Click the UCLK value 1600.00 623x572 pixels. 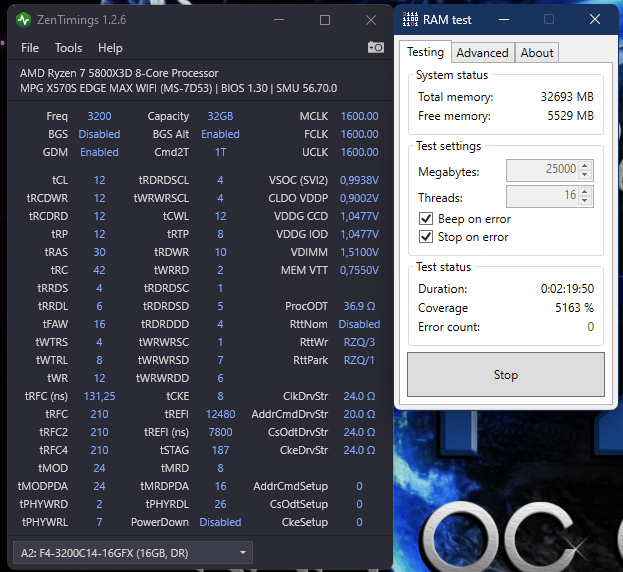[x=359, y=152]
